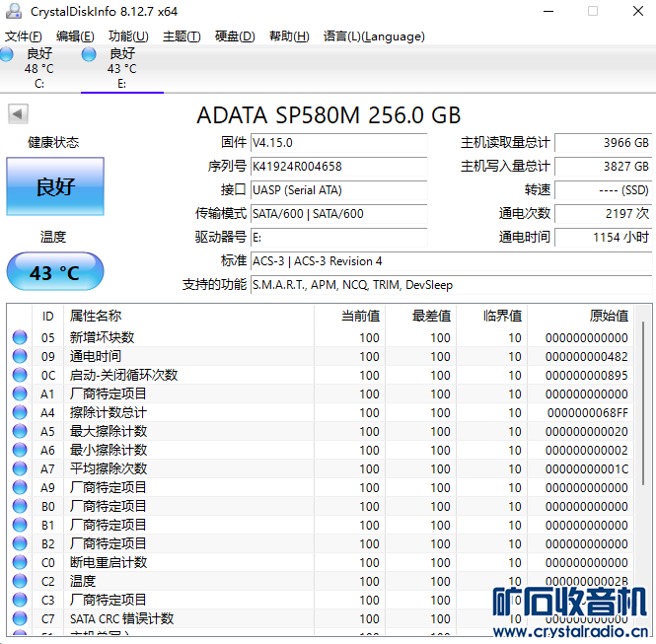
Task: Click status orb for attribute C2 温度
Action: 20,581
